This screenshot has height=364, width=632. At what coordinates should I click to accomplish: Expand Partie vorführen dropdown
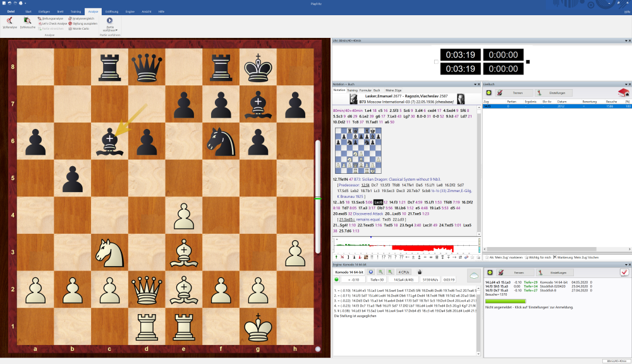(x=109, y=30)
